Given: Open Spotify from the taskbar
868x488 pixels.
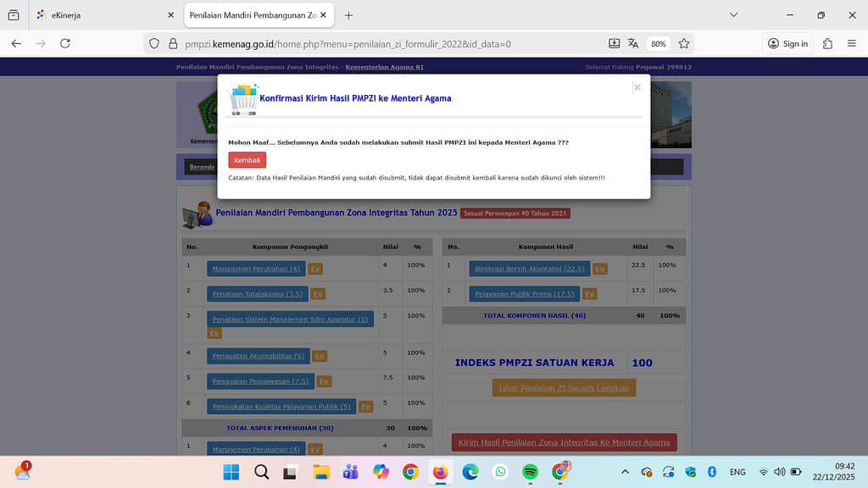Looking at the screenshot, I should click(x=530, y=472).
